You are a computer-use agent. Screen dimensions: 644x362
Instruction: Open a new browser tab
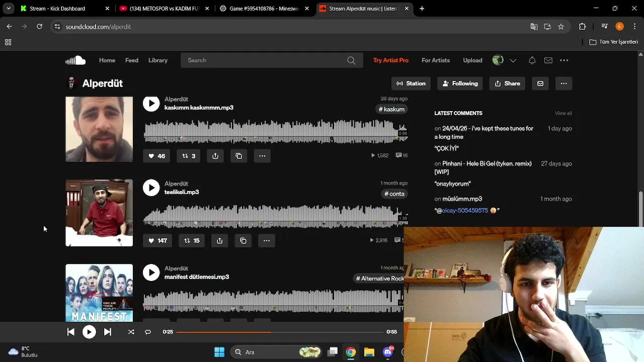pyautogui.click(x=422, y=9)
